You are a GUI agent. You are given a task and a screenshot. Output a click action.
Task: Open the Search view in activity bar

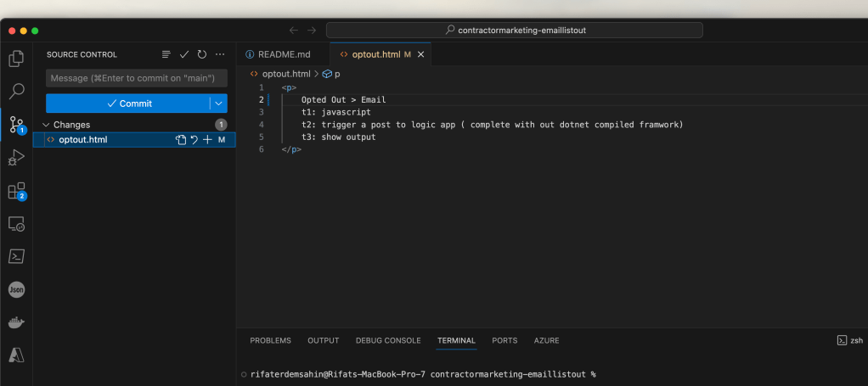[17, 92]
